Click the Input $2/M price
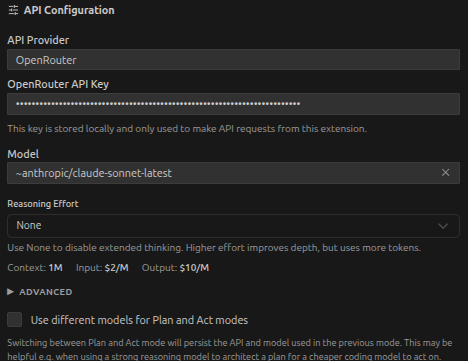The image size is (468, 361). pos(116,268)
